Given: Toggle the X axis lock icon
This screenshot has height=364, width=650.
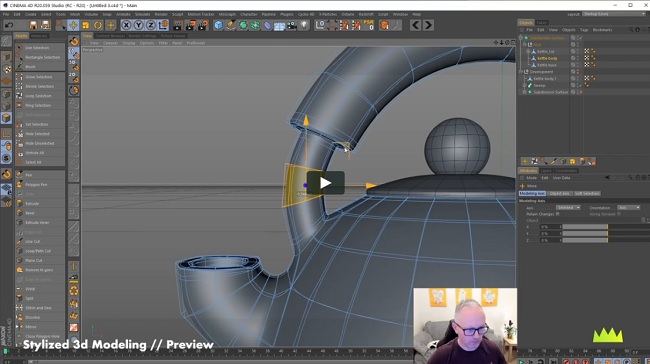Looking at the screenshot, I should (126, 25).
